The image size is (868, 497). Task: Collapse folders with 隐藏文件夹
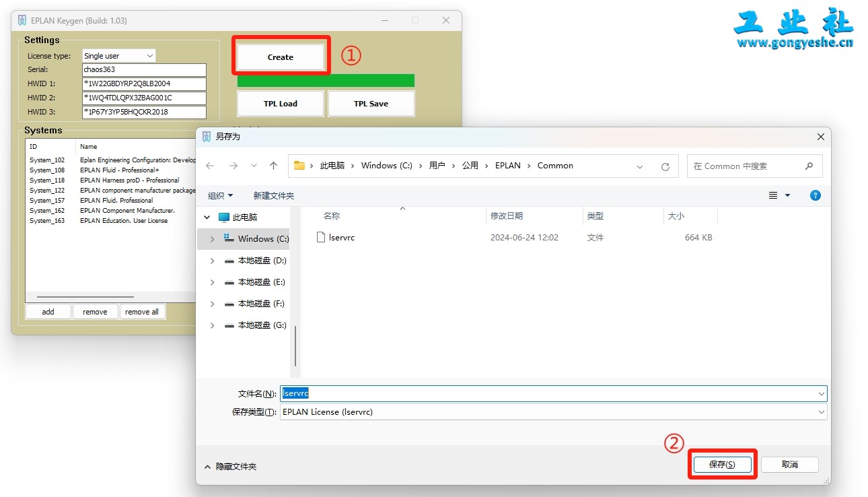(229, 466)
